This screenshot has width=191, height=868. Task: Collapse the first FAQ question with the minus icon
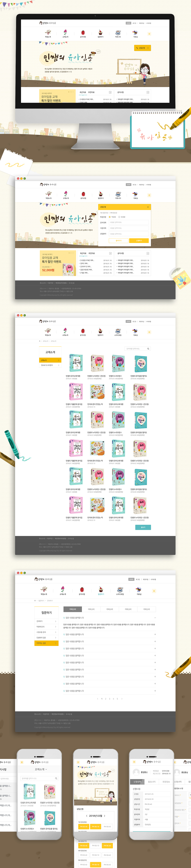point(155,618)
